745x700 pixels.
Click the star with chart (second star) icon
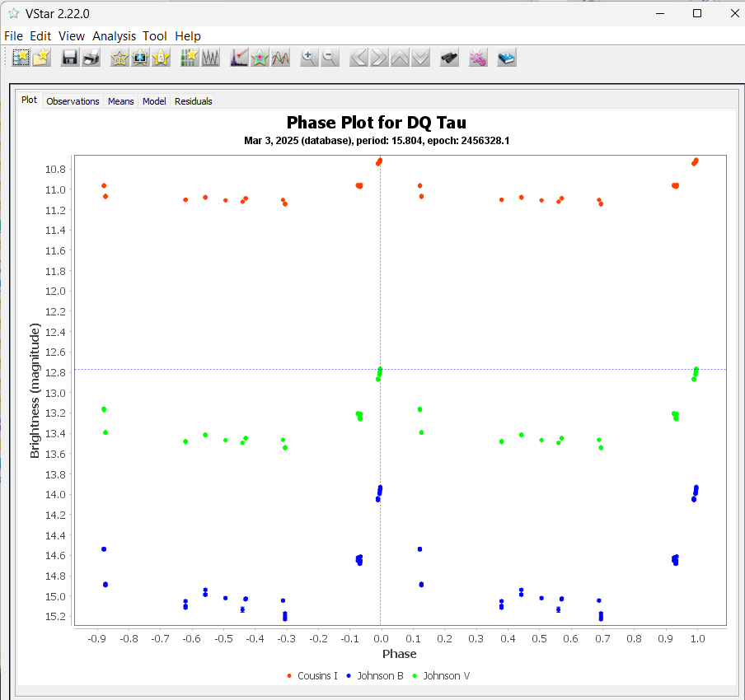pyautogui.click(x=140, y=58)
